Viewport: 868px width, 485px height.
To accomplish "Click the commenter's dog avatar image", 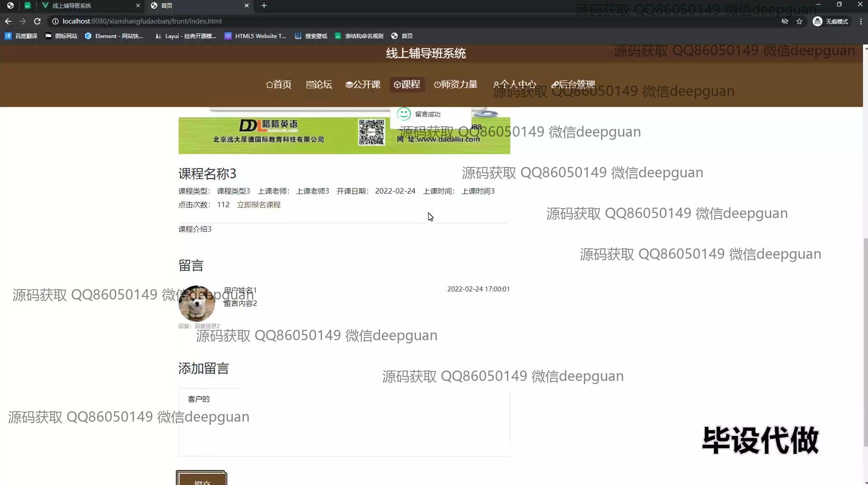I will pyautogui.click(x=197, y=303).
